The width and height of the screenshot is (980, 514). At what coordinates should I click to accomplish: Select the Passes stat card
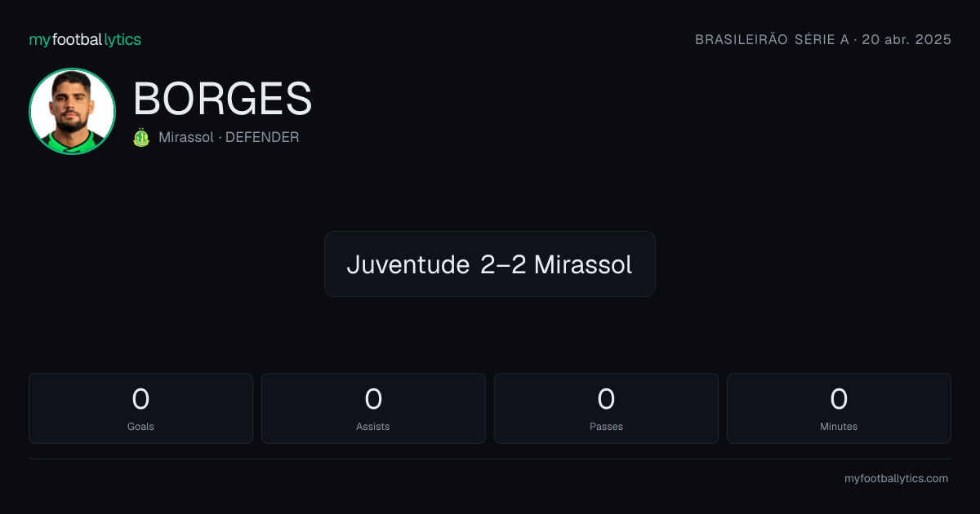[x=606, y=408]
